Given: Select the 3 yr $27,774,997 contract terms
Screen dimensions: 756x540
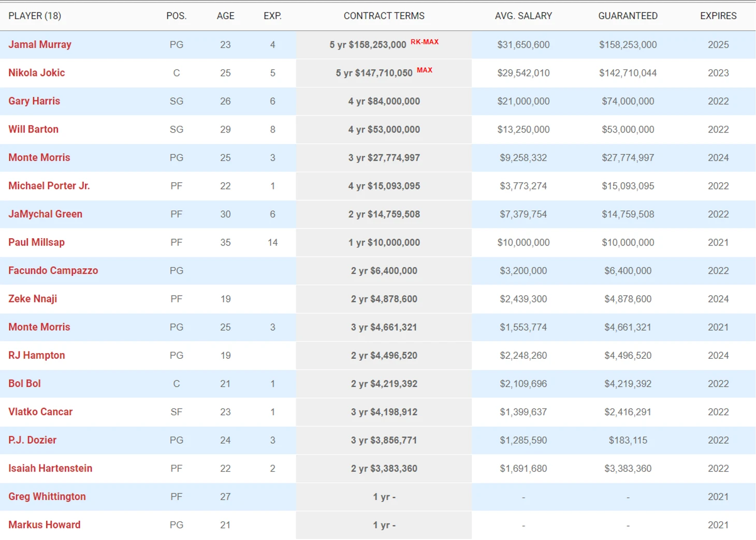Looking at the screenshot, I should 384,158.
